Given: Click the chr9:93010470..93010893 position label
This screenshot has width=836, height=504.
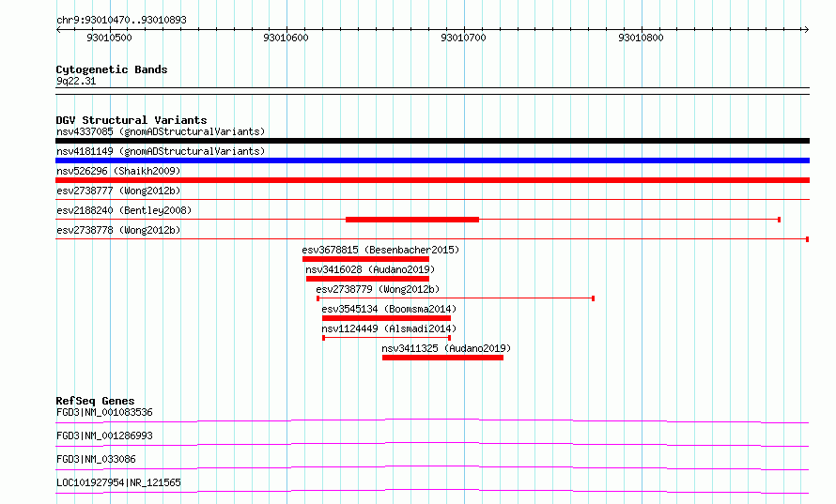Looking at the screenshot, I should click(x=121, y=21).
